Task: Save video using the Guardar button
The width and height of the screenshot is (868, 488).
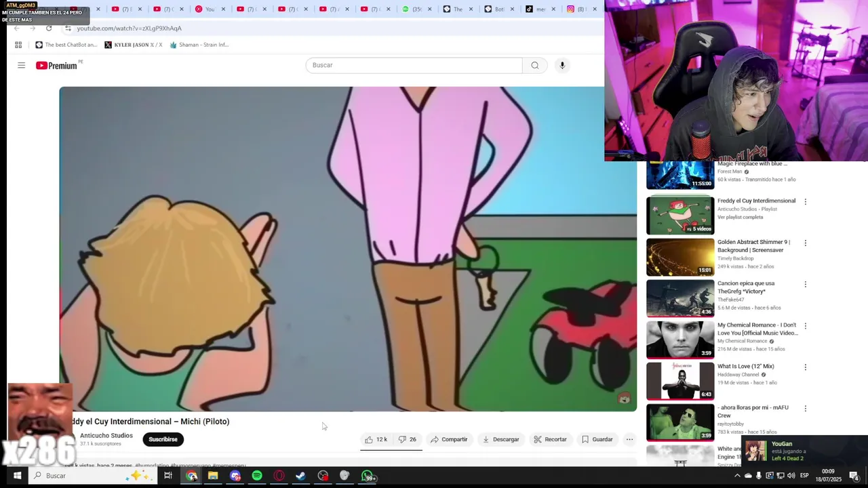Action: (x=597, y=439)
